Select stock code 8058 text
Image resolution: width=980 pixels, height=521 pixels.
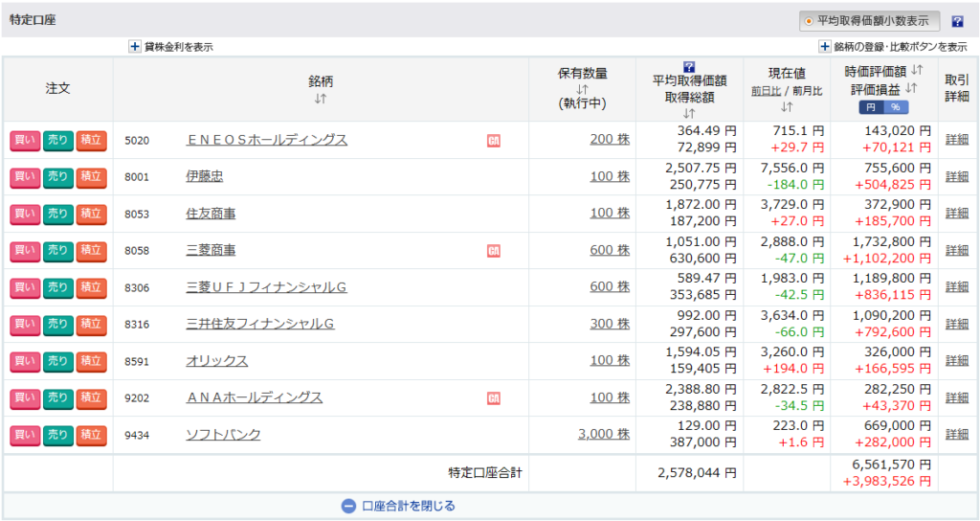coord(137,251)
